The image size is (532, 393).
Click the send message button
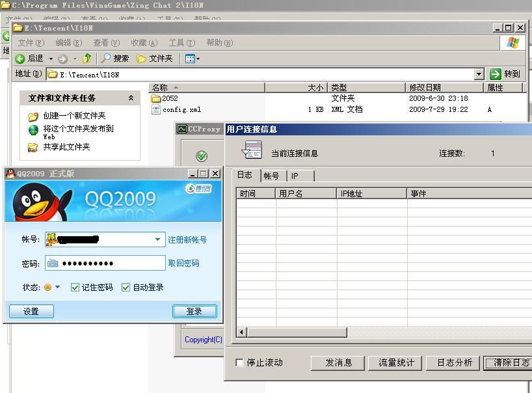point(338,363)
